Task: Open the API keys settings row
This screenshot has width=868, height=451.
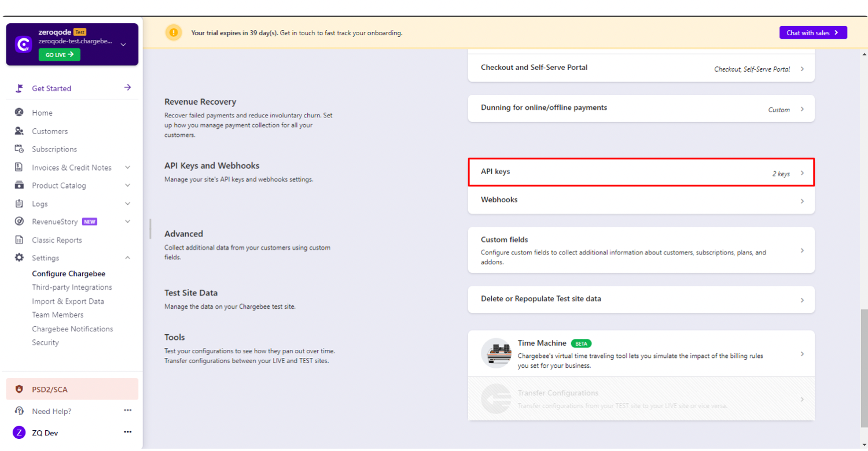Action: 641,172
